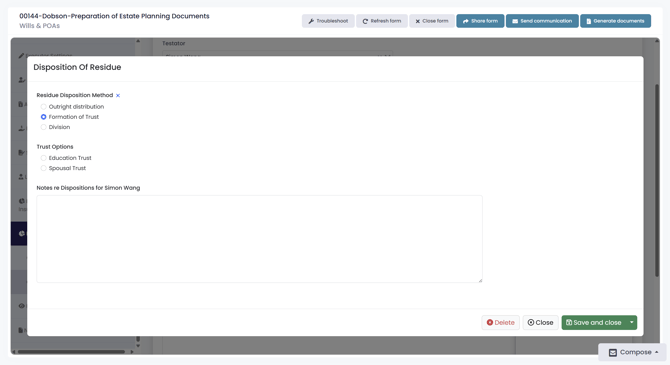The width and height of the screenshot is (670, 365).
Task: Click the Wills & POAs subtitle
Action: pyautogui.click(x=39, y=26)
